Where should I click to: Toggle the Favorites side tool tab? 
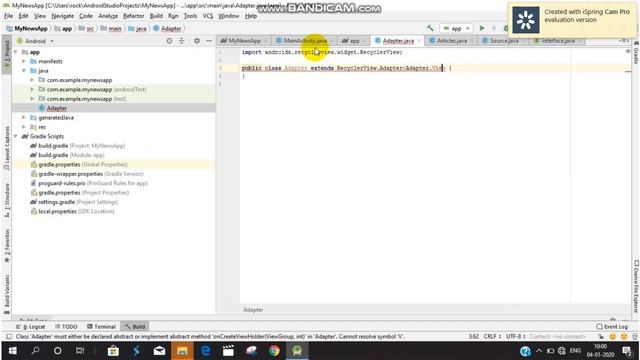(x=7, y=246)
